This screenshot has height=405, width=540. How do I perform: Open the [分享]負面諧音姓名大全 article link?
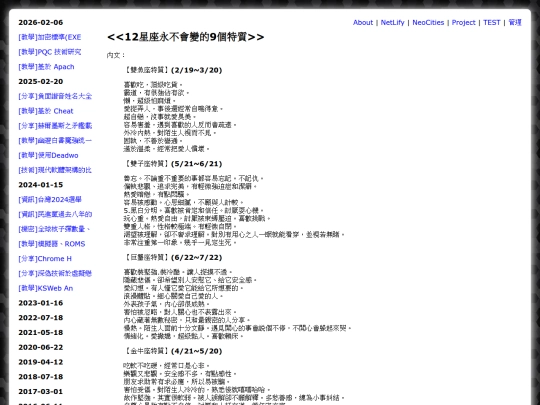point(55,96)
